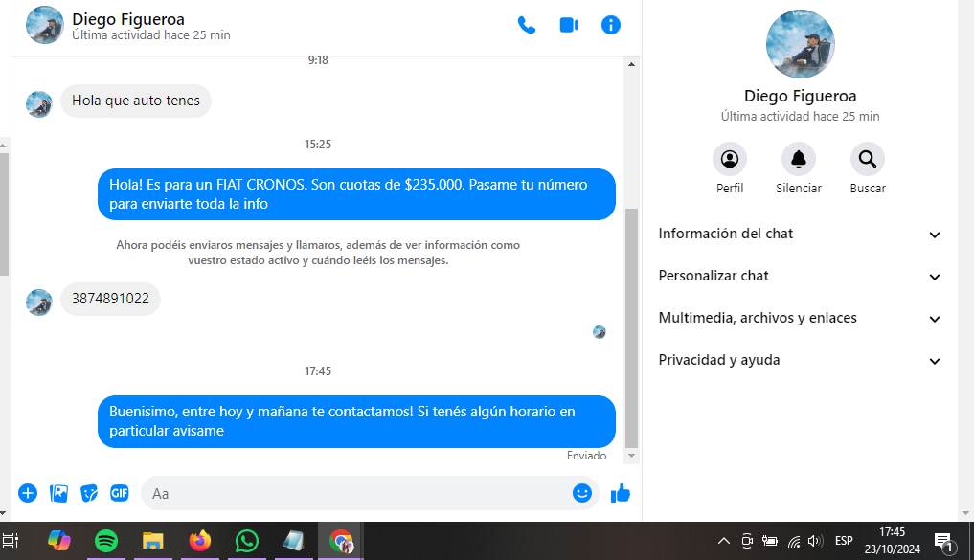
Task: Start a voice call with Diego Figueroa
Action: [x=526, y=26]
